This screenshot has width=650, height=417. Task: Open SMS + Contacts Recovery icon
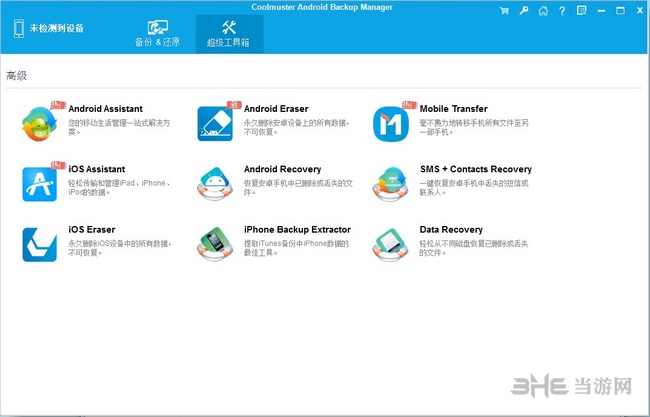tap(390, 184)
